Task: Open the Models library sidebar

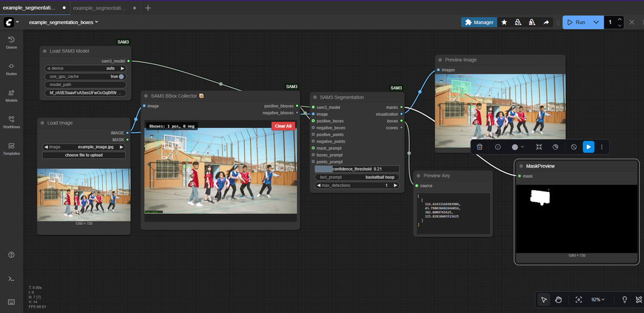Action: [11, 95]
